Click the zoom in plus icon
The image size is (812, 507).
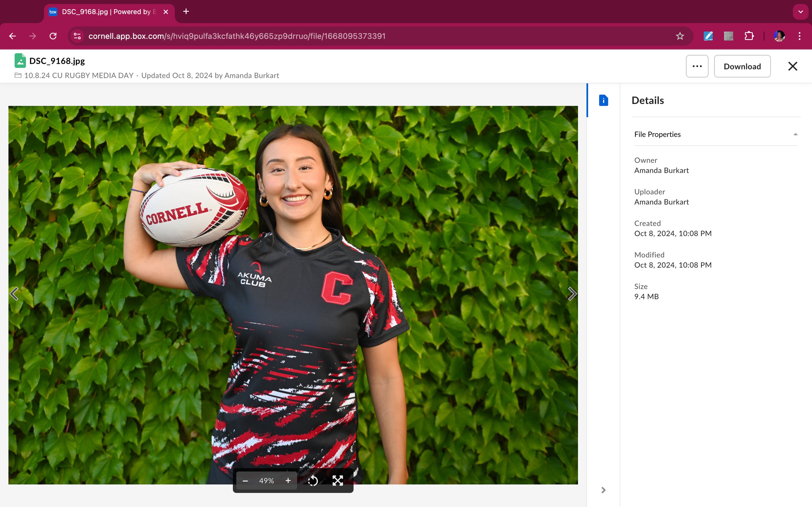pos(288,481)
